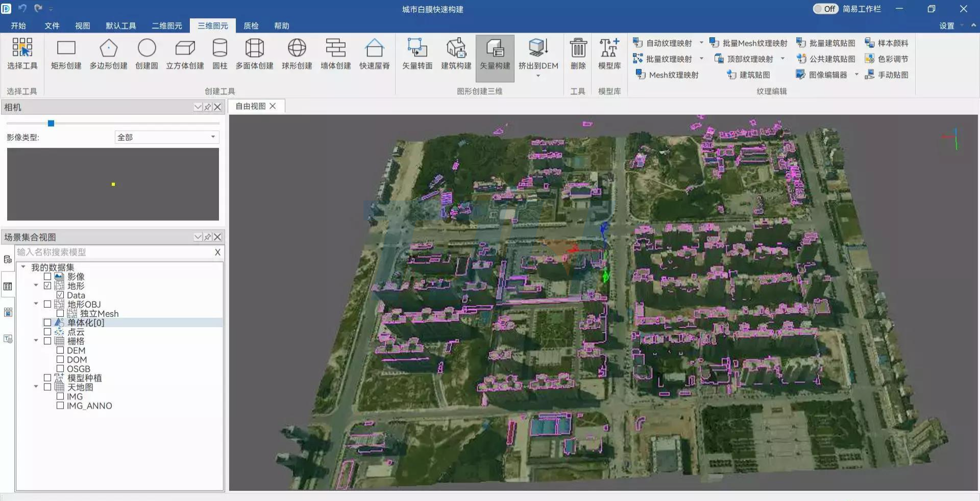Check the 点云 point cloud checkbox
Viewport: 980px width, 501px height.
pyautogui.click(x=47, y=332)
